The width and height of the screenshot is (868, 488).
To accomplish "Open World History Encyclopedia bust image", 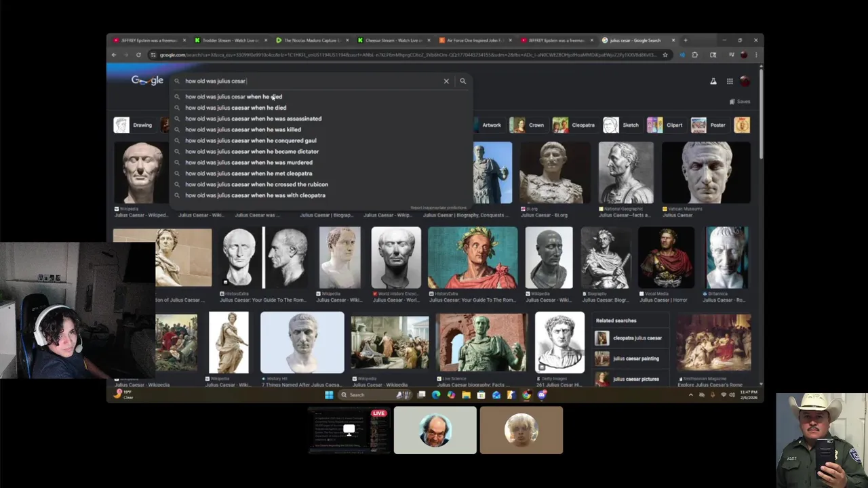I will pyautogui.click(x=396, y=258).
